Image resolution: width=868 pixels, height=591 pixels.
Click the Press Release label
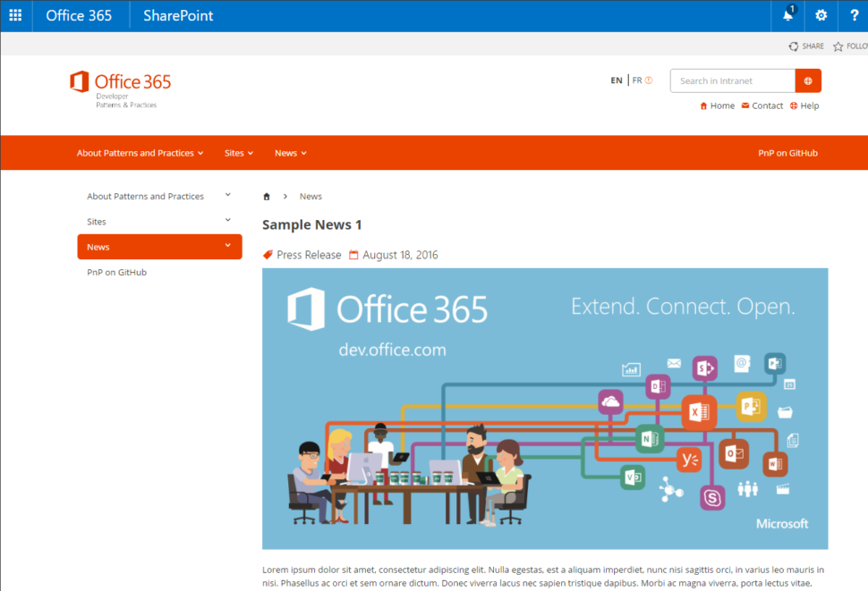(309, 255)
